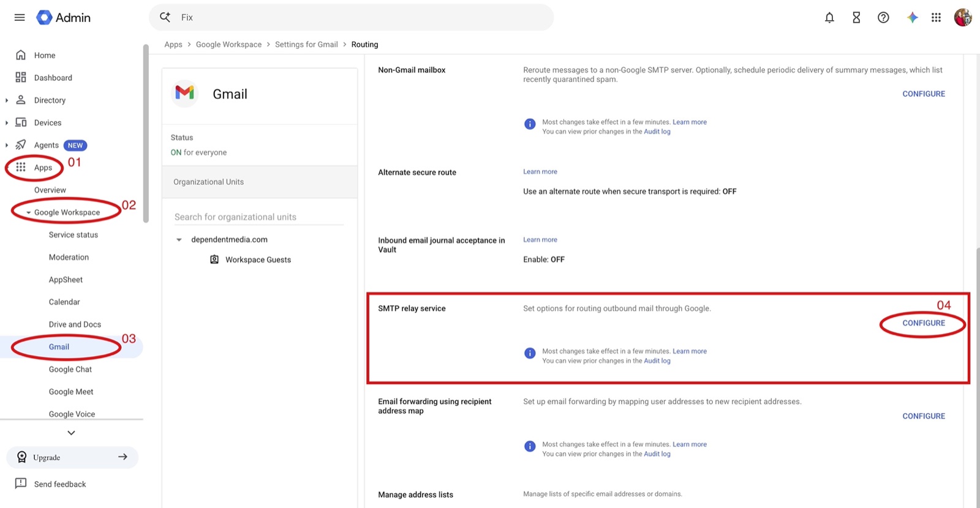Viewport: 980px width, 508px height.
Task: Focus Search for organizational units field
Action: tap(258, 217)
